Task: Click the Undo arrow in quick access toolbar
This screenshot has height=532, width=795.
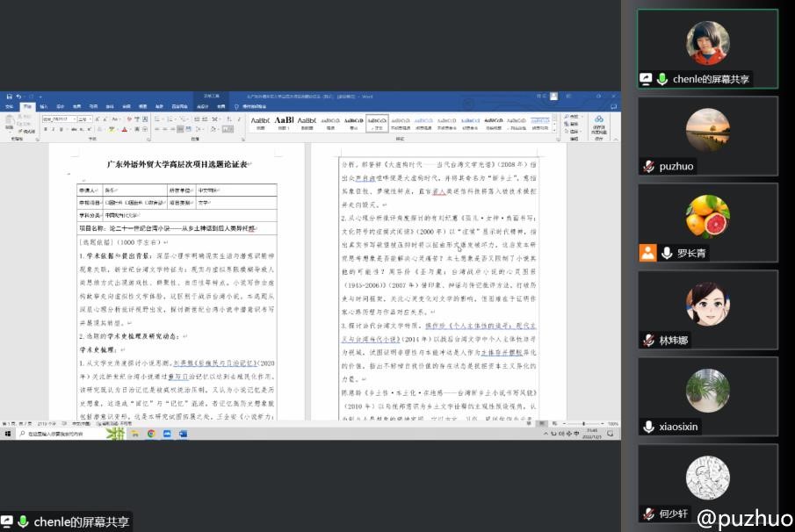Action: pos(18,97)
